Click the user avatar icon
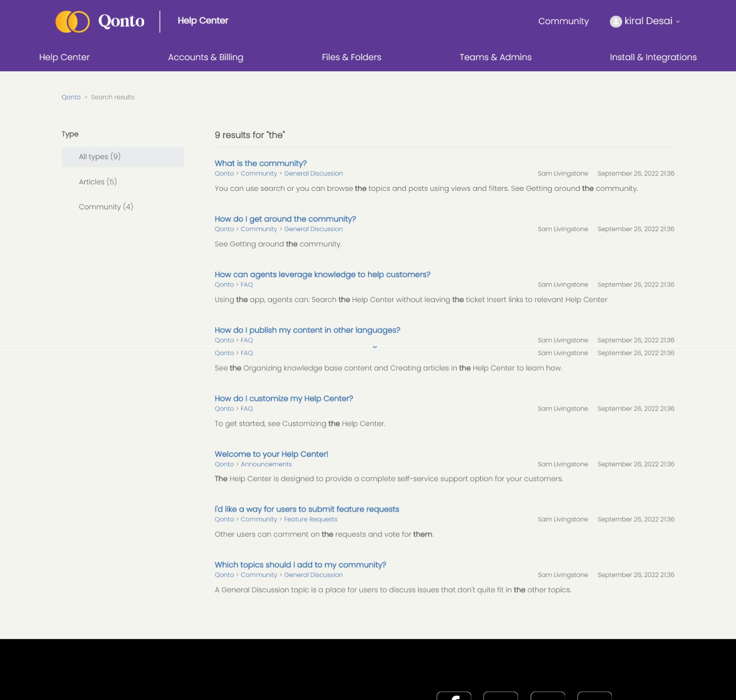736x700 pixels. pos(615,21)
